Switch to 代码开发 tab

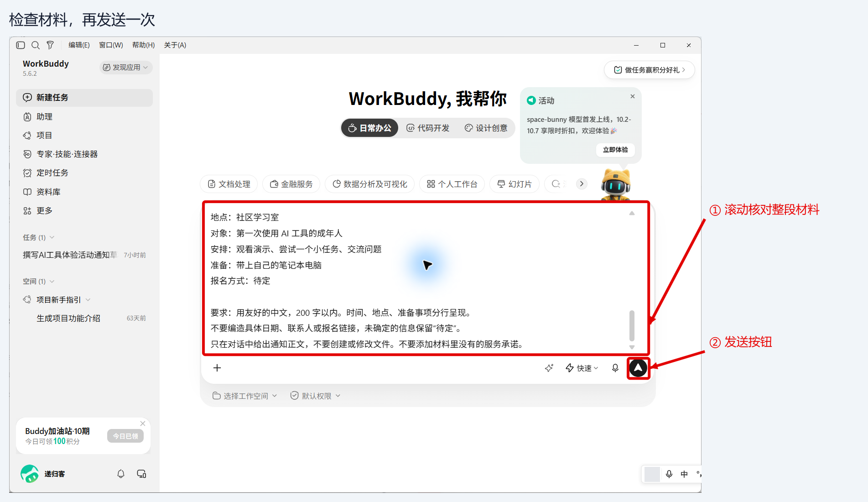[x=428, y=128]
